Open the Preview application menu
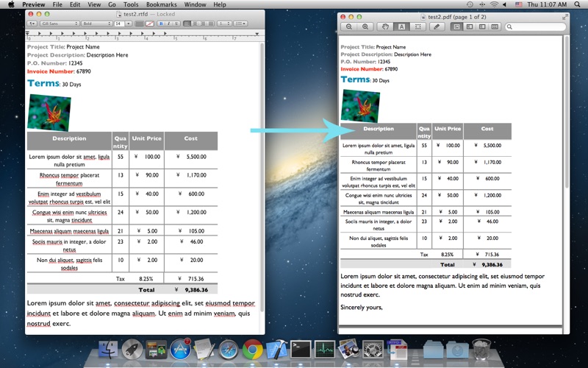The width and height of the screenshot is (588, 368). pyautogui.click(x=33, y=4)
